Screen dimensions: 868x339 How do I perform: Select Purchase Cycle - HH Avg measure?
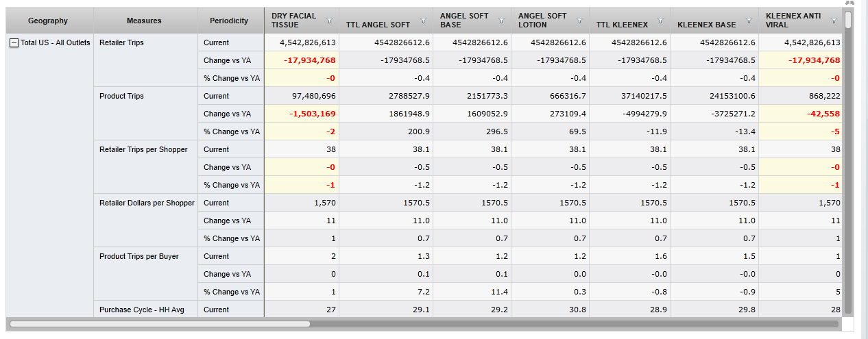(x=141, y=310)
